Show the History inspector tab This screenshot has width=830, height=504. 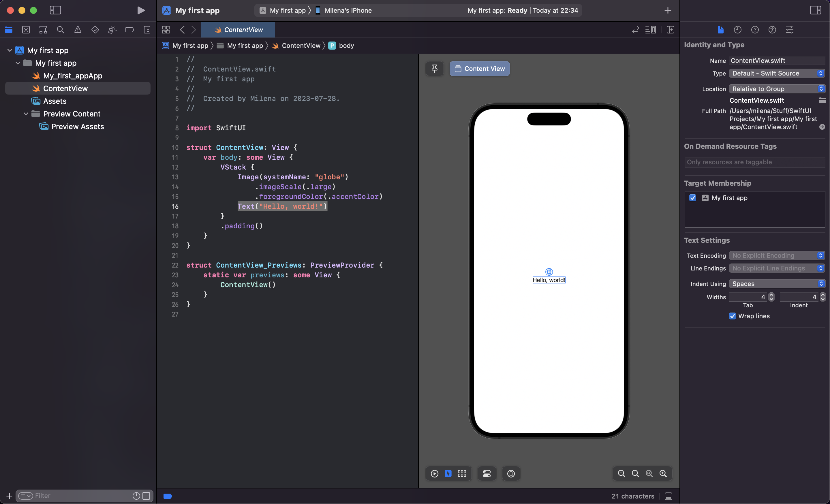[x=737, y=30]
